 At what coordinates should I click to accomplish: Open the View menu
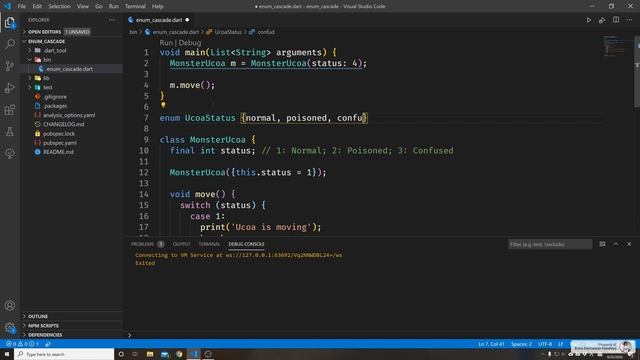pyautogui.click(x=82, y=6)
